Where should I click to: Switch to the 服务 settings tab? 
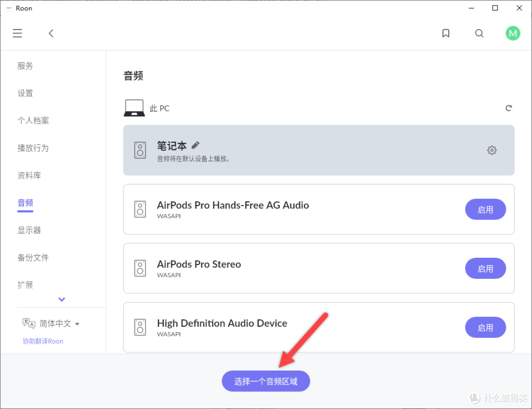(26, 66)
